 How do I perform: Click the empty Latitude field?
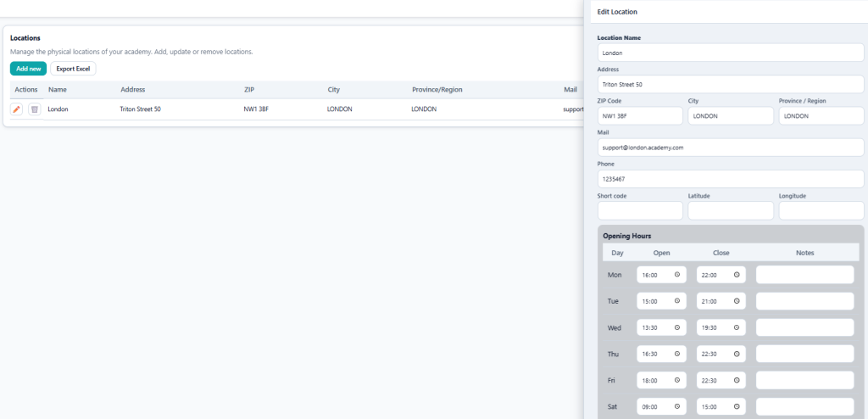click(731, 211)
